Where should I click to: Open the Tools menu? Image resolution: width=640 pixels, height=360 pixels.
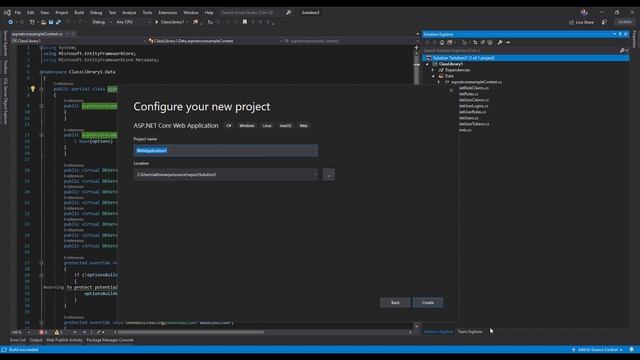coord(147,13)
